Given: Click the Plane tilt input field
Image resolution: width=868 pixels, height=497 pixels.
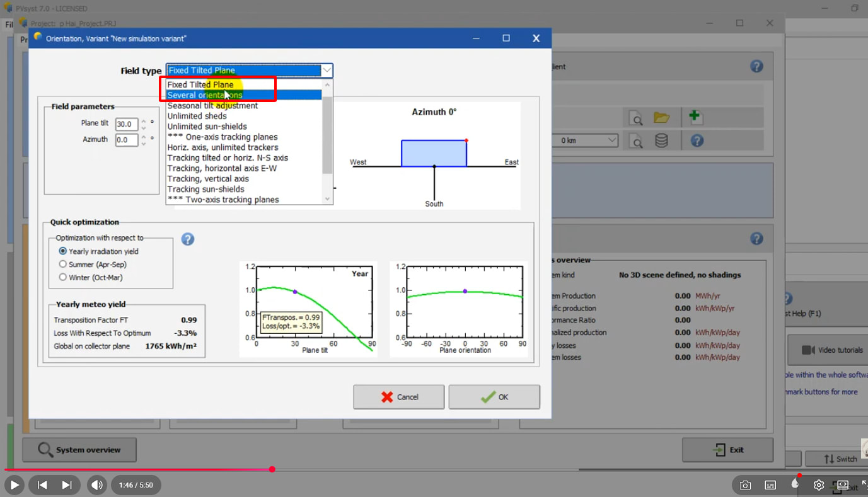Looking at the screenshot, I should pos(127,125).
